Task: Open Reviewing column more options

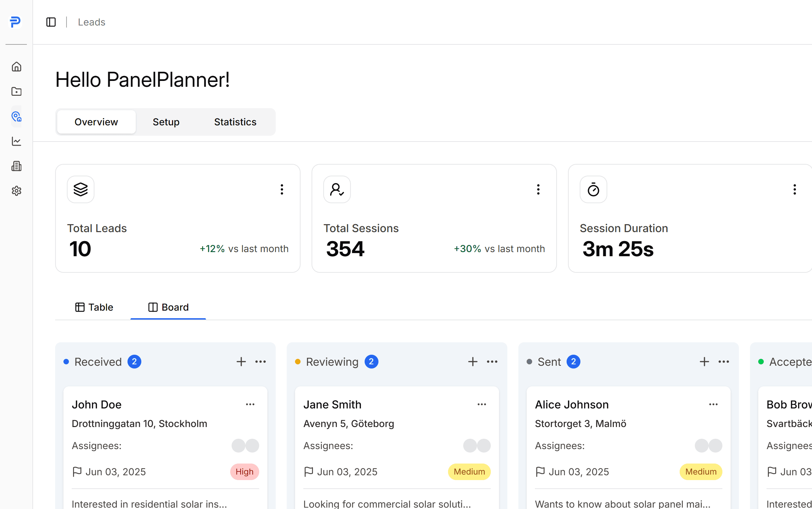Action: click(492, 362)
